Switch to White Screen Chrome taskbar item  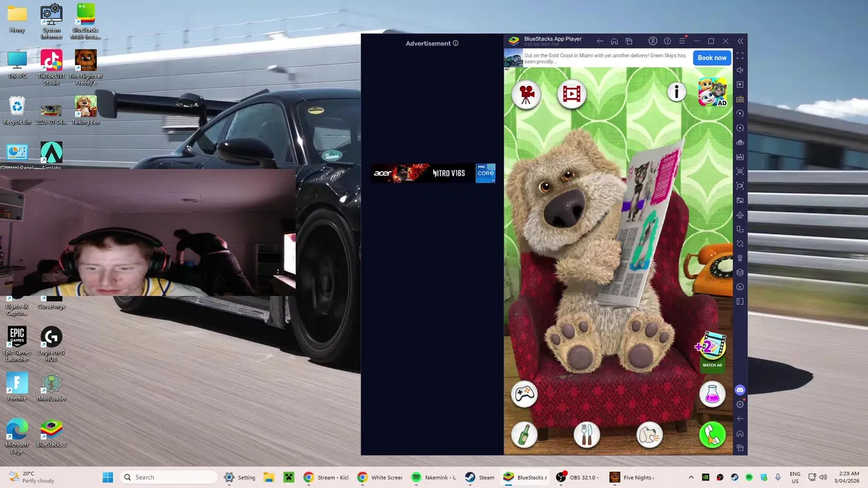point(380,477)
